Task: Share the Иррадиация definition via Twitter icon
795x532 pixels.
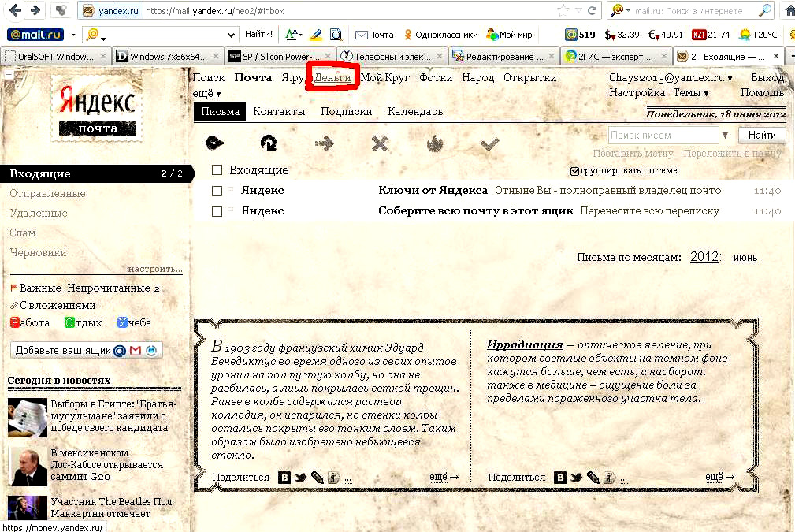Action: coord(577,478)
